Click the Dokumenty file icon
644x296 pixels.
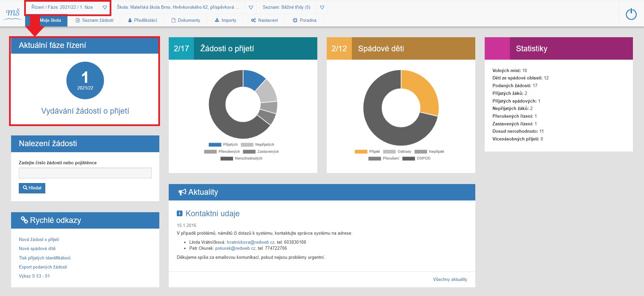[x=173, y=20]
